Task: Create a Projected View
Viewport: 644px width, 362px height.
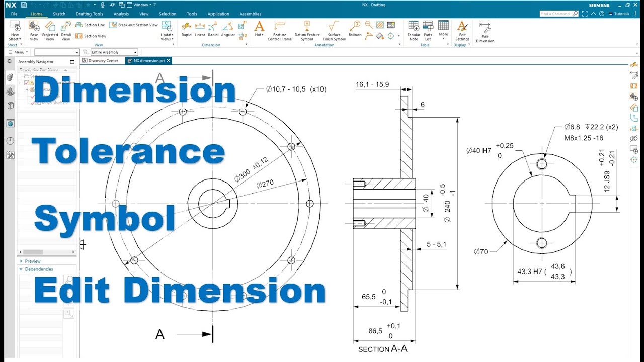Action: click(50, 31)
